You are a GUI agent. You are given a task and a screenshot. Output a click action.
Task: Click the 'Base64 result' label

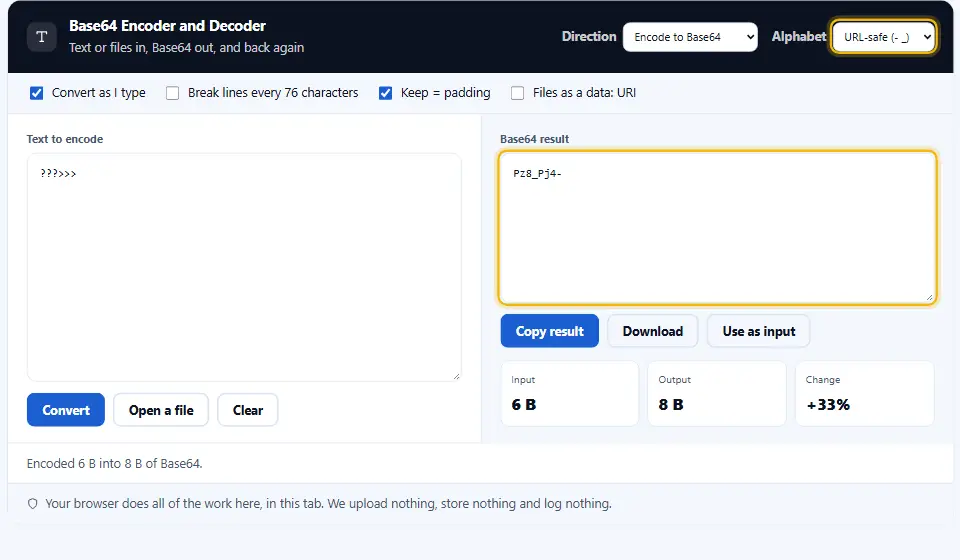click(x=534, y=139)
